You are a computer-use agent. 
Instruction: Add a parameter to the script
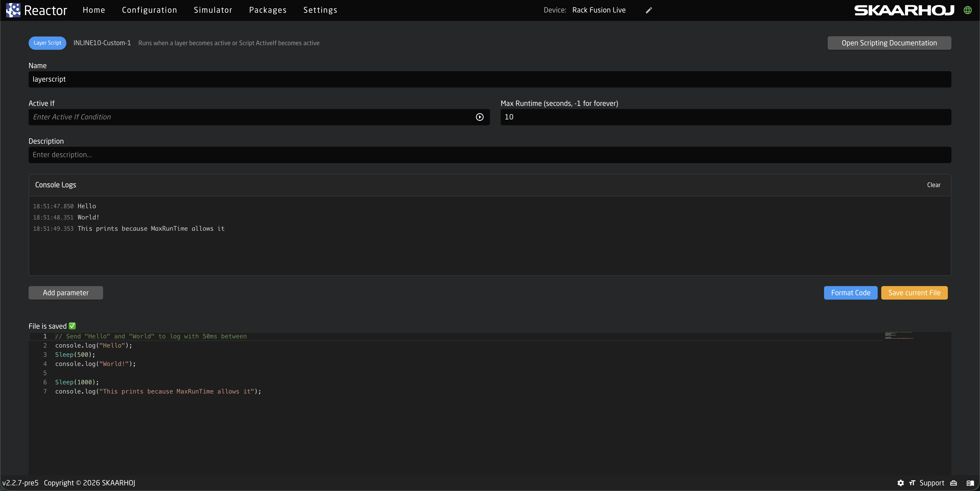pos(66,293)
